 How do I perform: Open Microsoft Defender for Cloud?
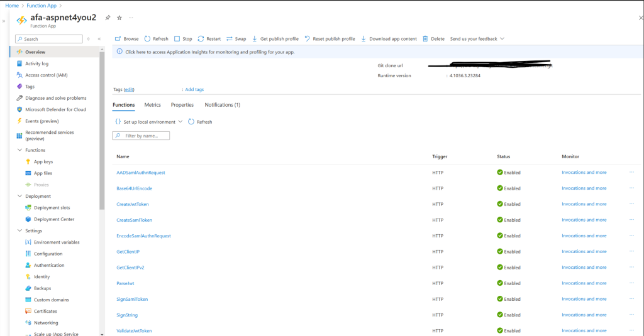pyautogui.click(x=52, y=109)
